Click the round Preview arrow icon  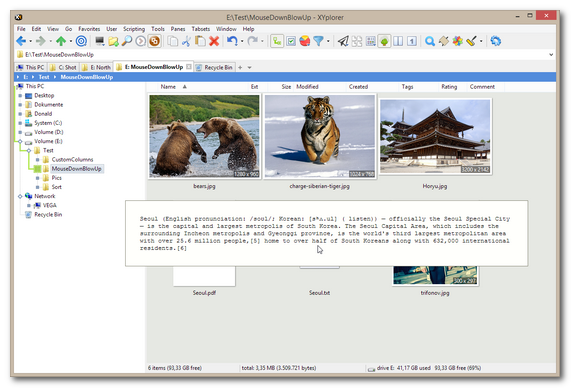pyautogui.click(x=141, y=41)
